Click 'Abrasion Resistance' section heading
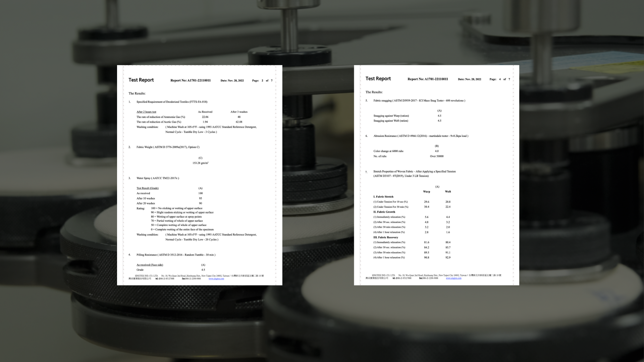The width and height of the screenshot is (644, 362). coord(421,136)
